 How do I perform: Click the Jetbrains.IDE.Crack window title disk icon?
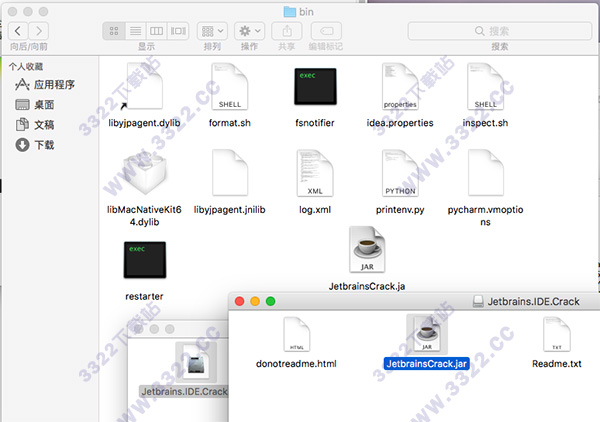pyautogui.click(x=478, y=301)
